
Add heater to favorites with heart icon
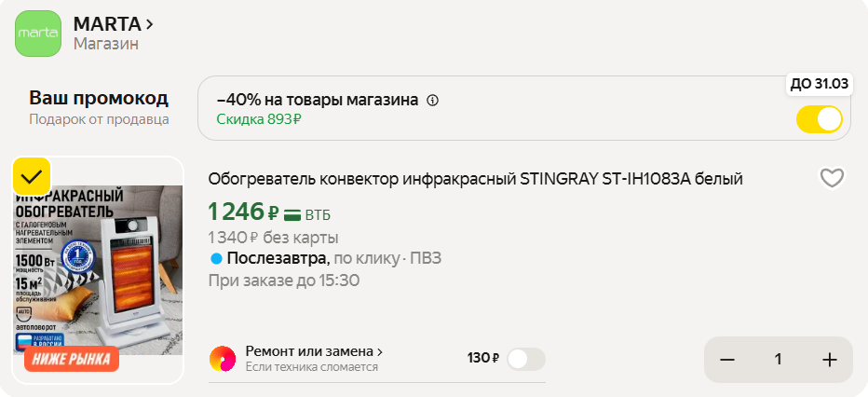click(831, 178)
